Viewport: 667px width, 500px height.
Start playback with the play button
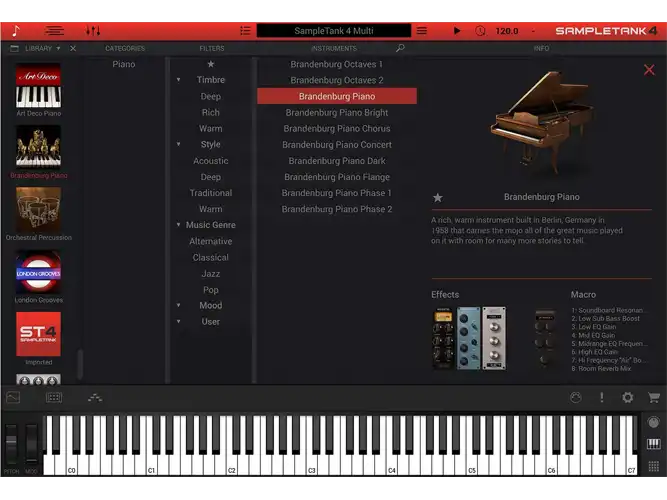(x=457, y=31)
